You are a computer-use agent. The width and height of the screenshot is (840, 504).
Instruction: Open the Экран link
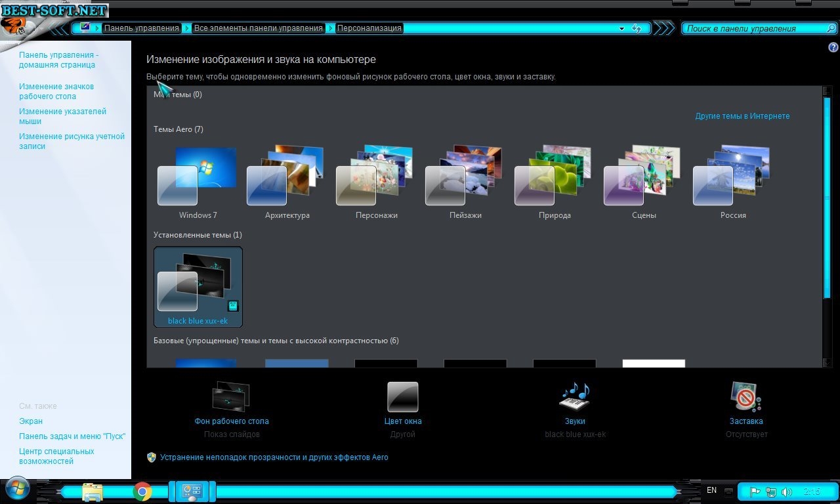tap(31, 421)
